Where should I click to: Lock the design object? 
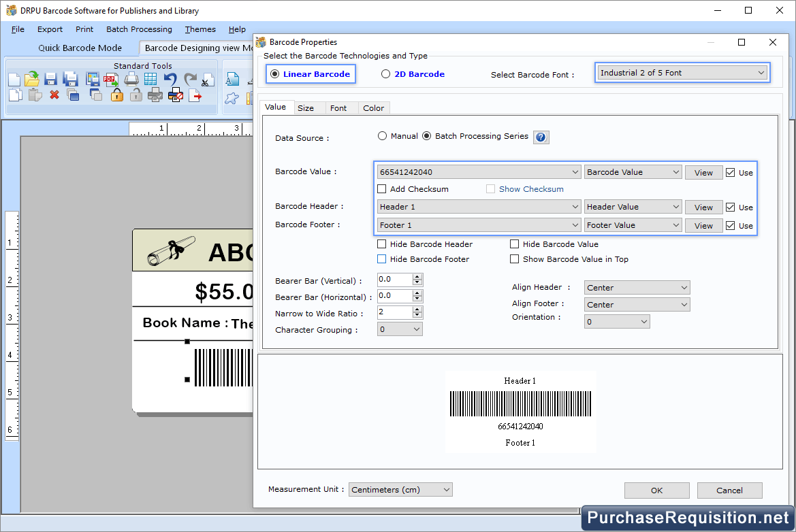[x=116, y=95]
